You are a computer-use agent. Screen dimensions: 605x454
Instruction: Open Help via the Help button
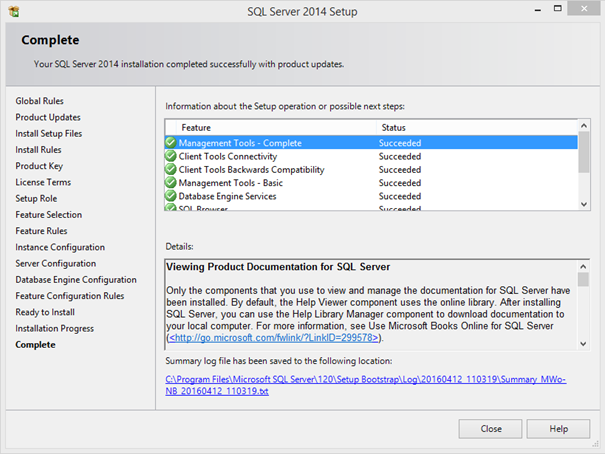558,429
